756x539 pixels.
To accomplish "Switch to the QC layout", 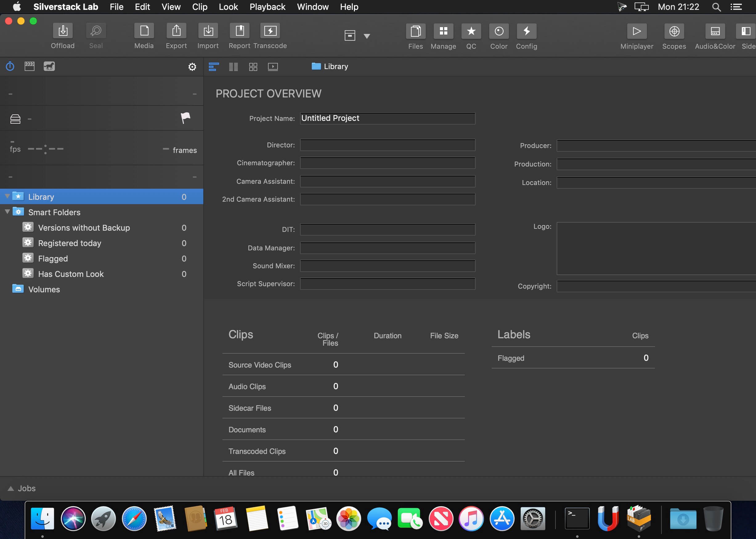I will [471, 31].
